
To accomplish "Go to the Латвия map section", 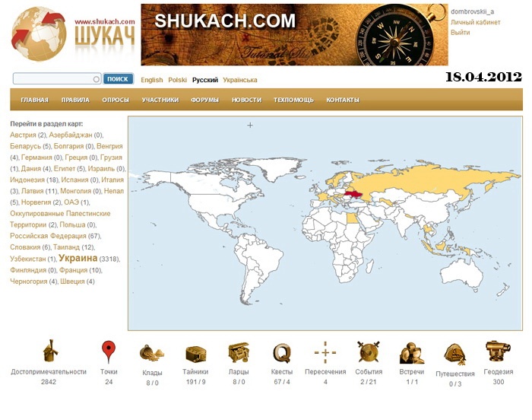I will pos(33,191).
